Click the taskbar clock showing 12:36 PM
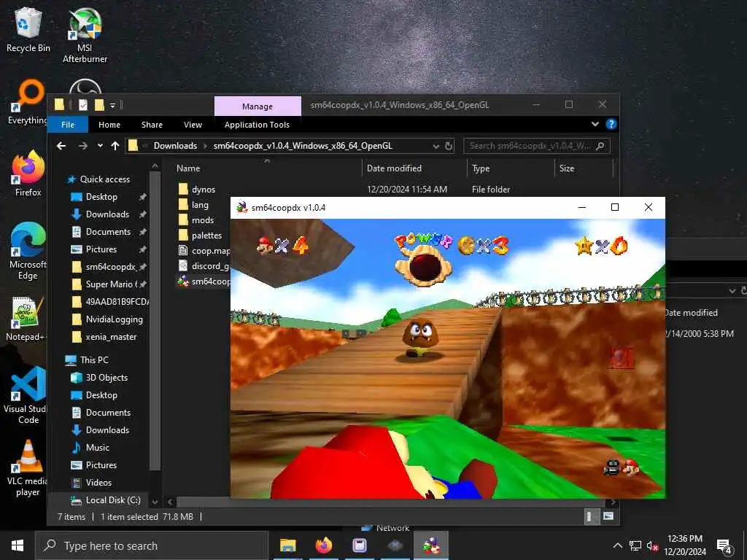 [x=684, y=545]
